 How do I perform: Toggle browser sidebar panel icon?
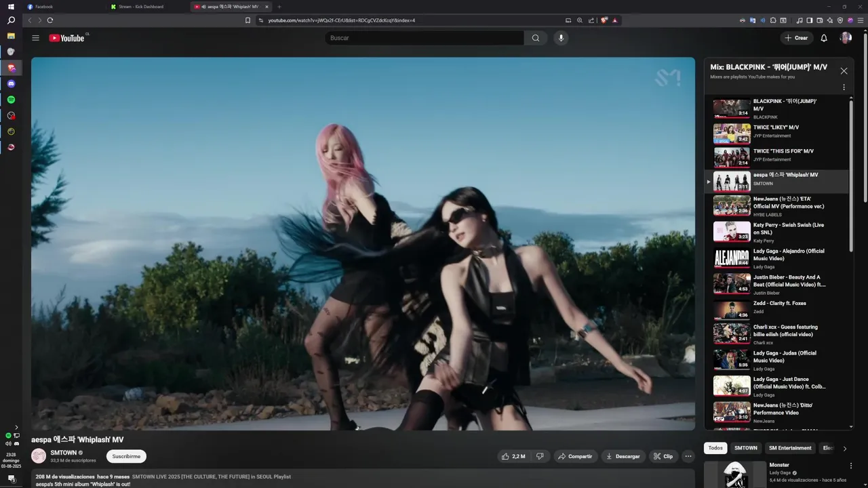(x=810, y=20)
